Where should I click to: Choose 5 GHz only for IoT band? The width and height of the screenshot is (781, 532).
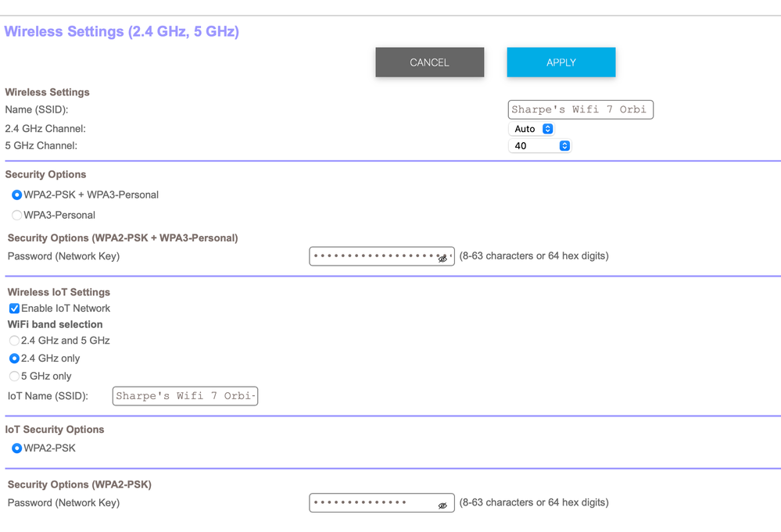13,376
